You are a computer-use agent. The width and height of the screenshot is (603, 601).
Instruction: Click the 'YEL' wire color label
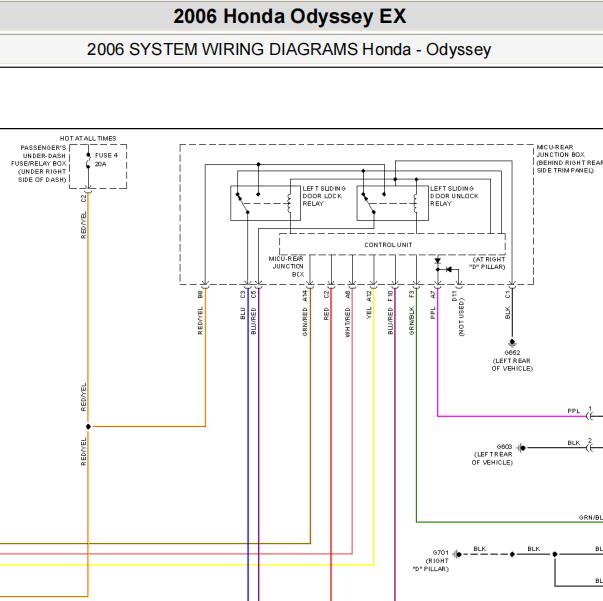pos(369,313)
